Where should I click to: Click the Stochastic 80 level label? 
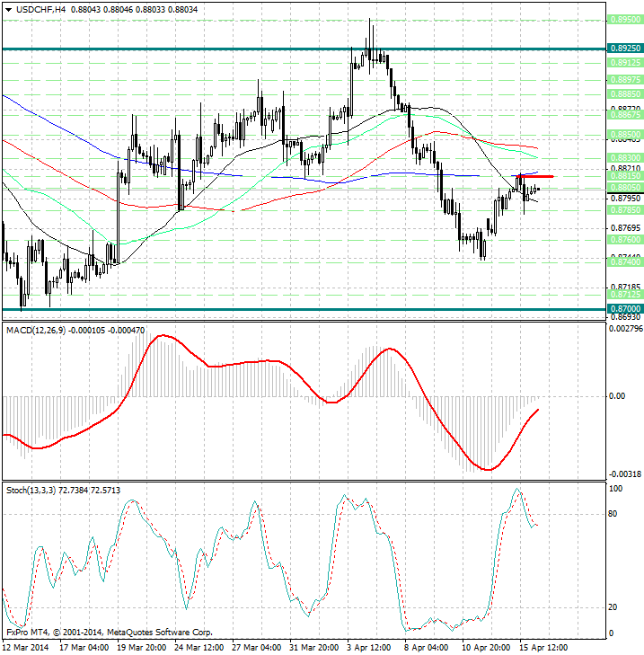click(x=615, y=515)
